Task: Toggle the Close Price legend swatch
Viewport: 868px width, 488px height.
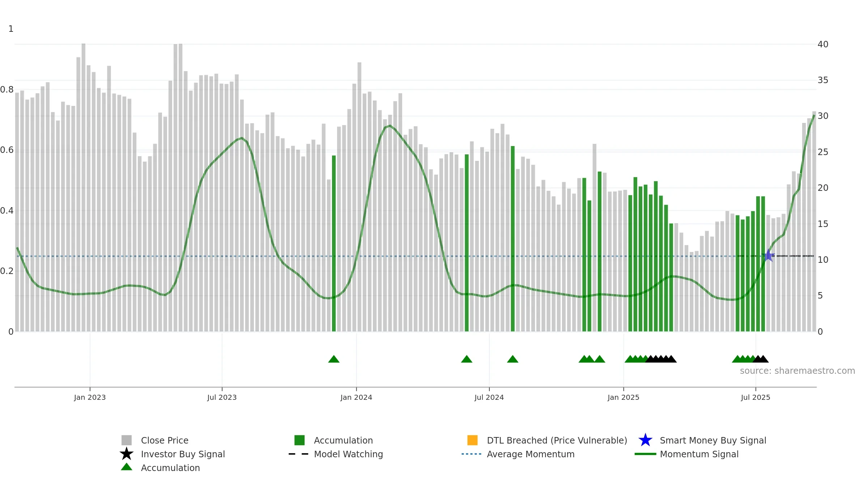Action: pos(127,440)
